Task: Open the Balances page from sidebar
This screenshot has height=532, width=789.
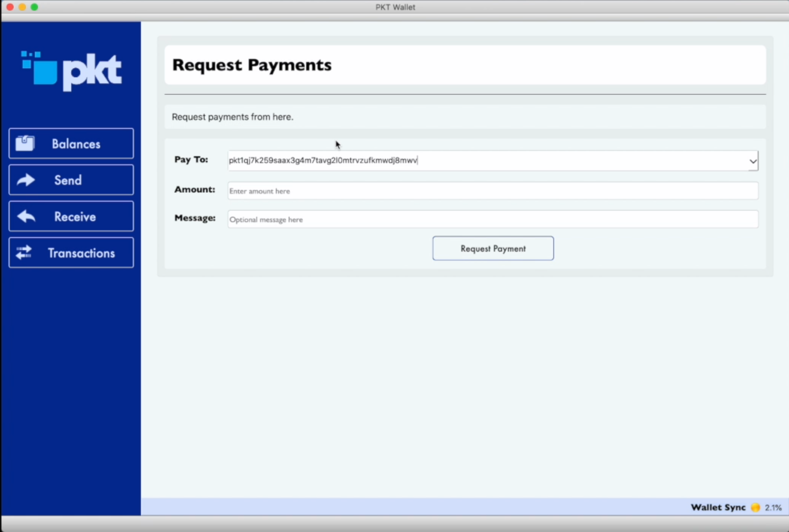Action: 70,143
